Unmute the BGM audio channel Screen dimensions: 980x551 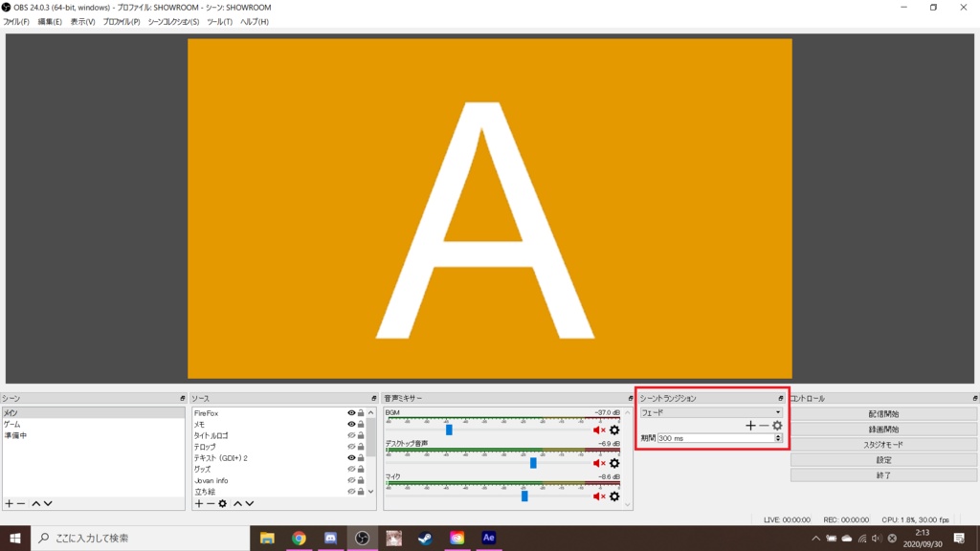(x=599, y=430)
